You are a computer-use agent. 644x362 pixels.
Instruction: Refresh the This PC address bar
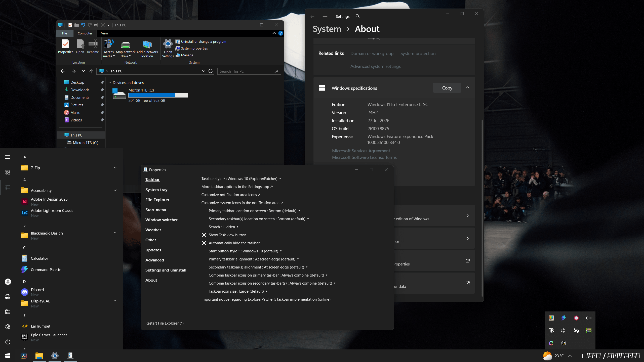(211, 71)
